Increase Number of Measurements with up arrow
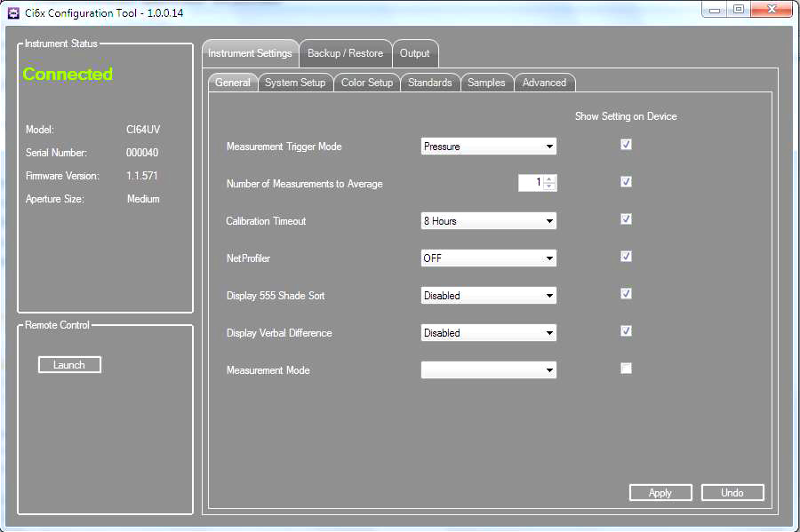This screenshot has height=532, width=800. 549,179
